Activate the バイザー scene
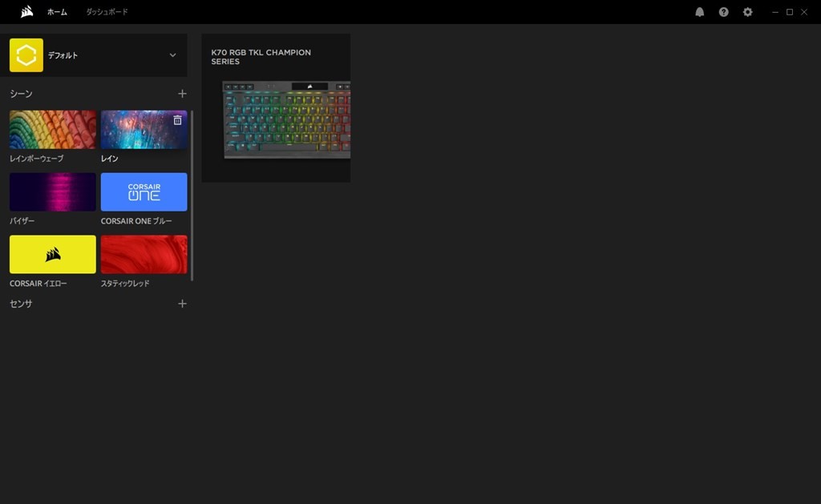821x504 pixels. click(53, 192)
